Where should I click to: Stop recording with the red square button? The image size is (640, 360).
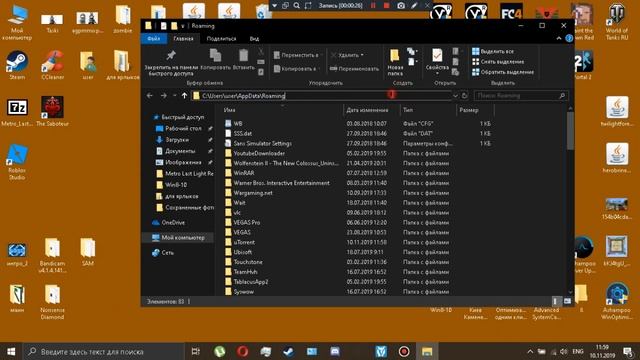coord(387,6)
